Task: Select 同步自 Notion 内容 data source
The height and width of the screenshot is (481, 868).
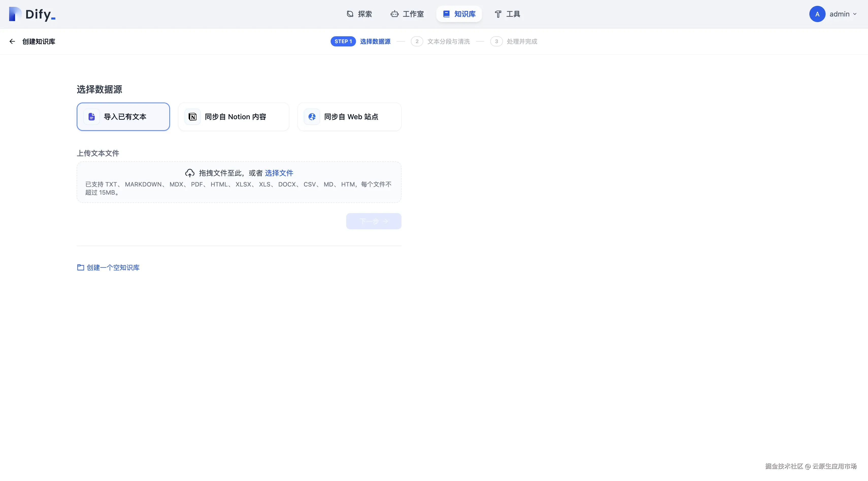Action: [x=233, y=117]
